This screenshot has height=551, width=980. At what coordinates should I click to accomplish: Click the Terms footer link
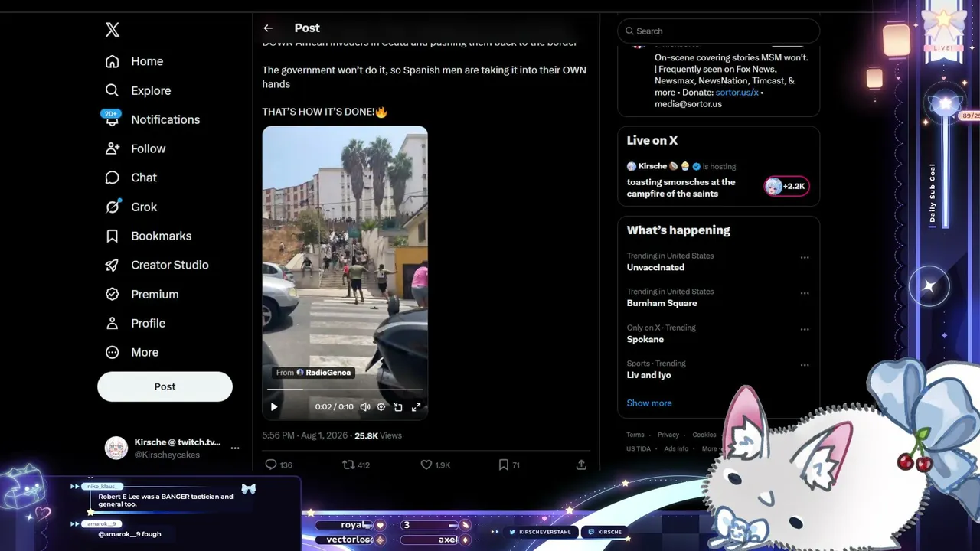tap(635, 435)
